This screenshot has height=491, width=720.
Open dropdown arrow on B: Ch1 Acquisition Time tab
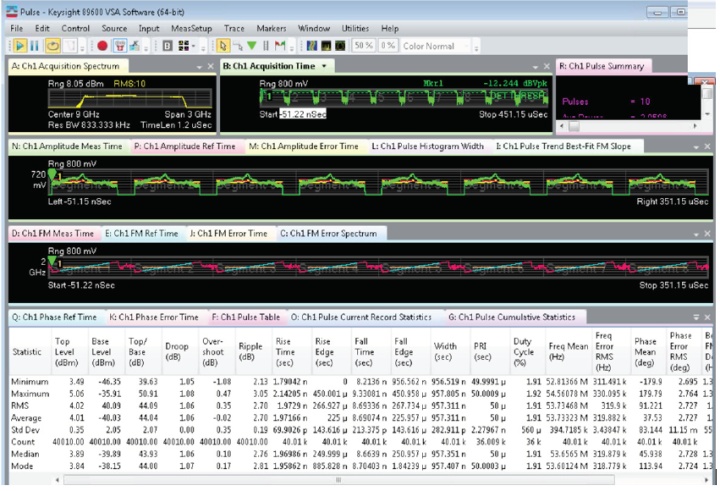click(x=324, y=66)
